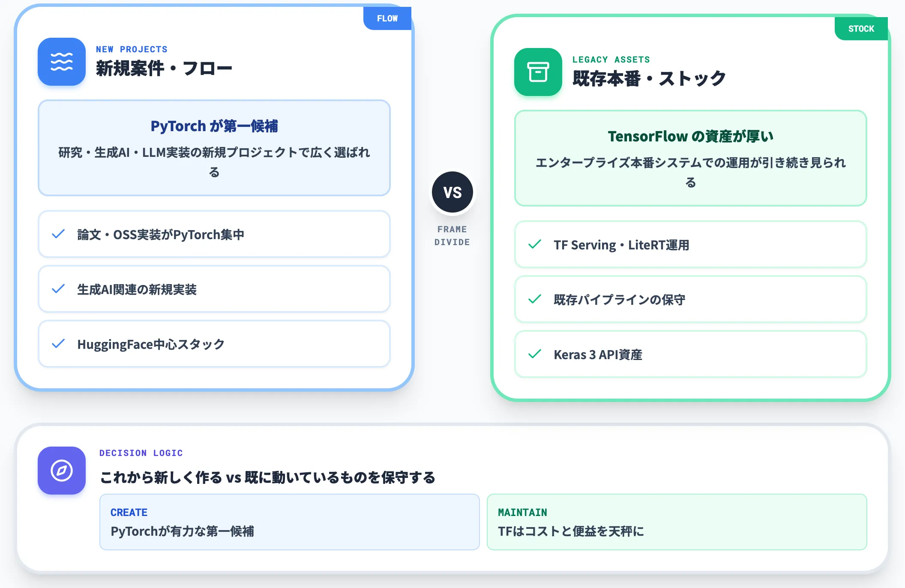
Task: Click checkmark beside HuggingFace中心スタック
Action: [x=58, y=344]
